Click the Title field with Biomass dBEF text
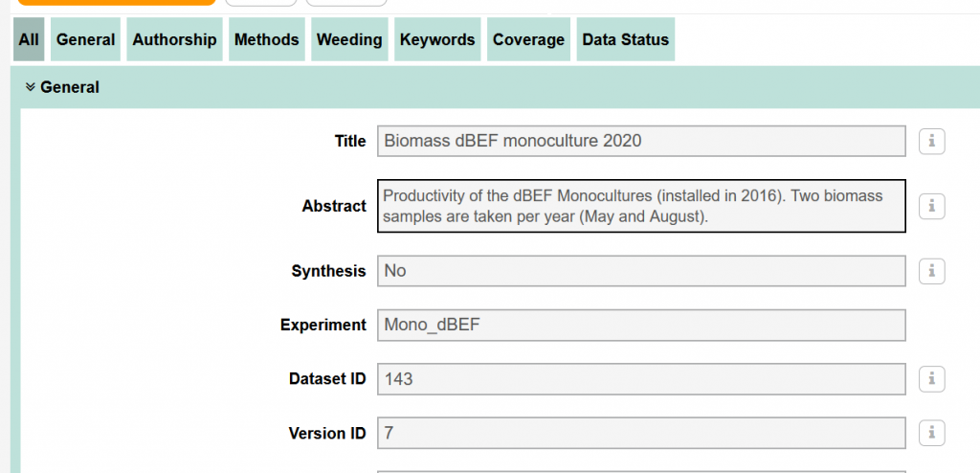This screenshot has width=980, height=473. [x=641, y=141]
